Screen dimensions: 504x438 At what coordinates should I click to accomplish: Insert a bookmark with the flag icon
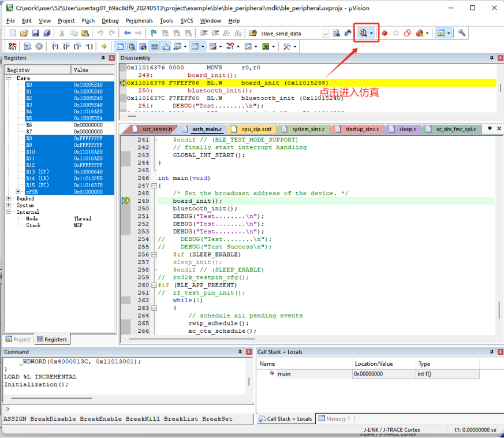tap(154, 33)
